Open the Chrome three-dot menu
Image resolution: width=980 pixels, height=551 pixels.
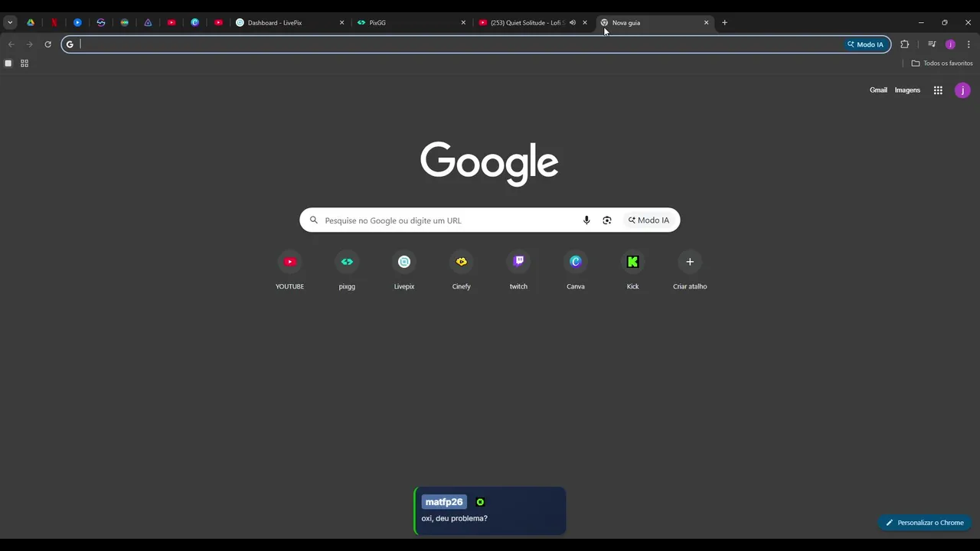click(x=969, y=44)
